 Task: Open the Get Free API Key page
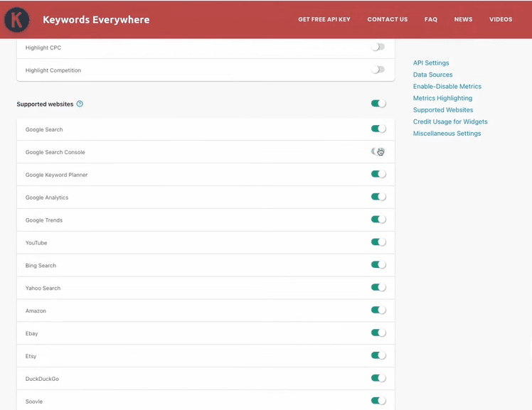pos(324,20)
